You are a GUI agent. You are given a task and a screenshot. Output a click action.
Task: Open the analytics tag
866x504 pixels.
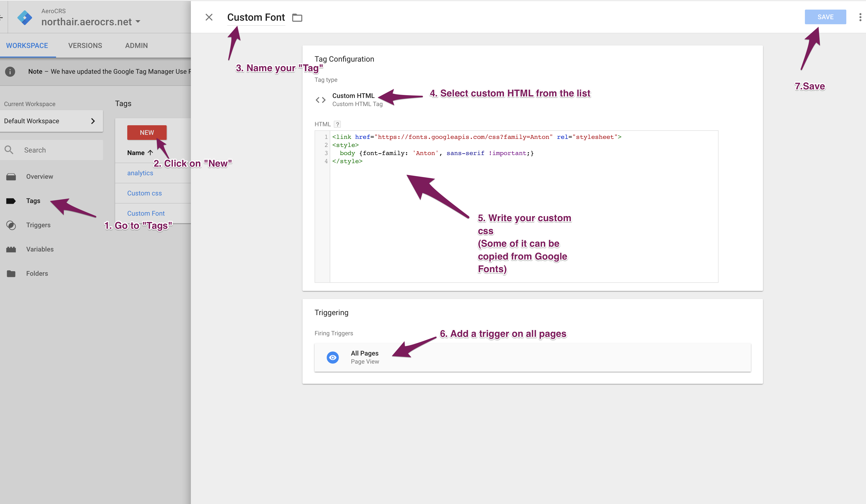click(x=140, y=173)
